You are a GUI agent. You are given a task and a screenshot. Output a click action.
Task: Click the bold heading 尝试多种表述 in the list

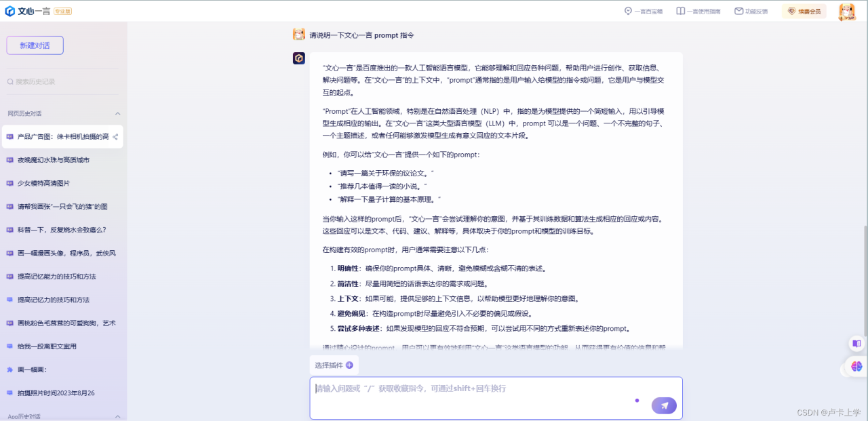point(359,329)
